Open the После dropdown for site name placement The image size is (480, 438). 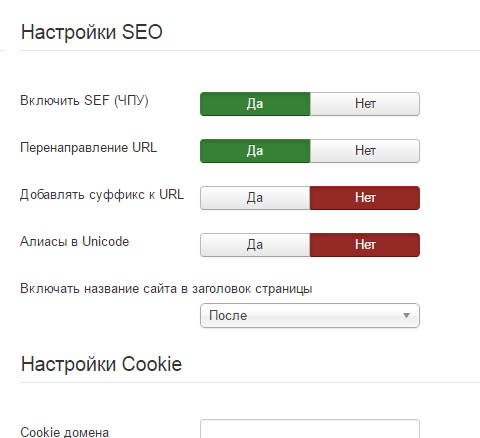(x=310, y=316)
